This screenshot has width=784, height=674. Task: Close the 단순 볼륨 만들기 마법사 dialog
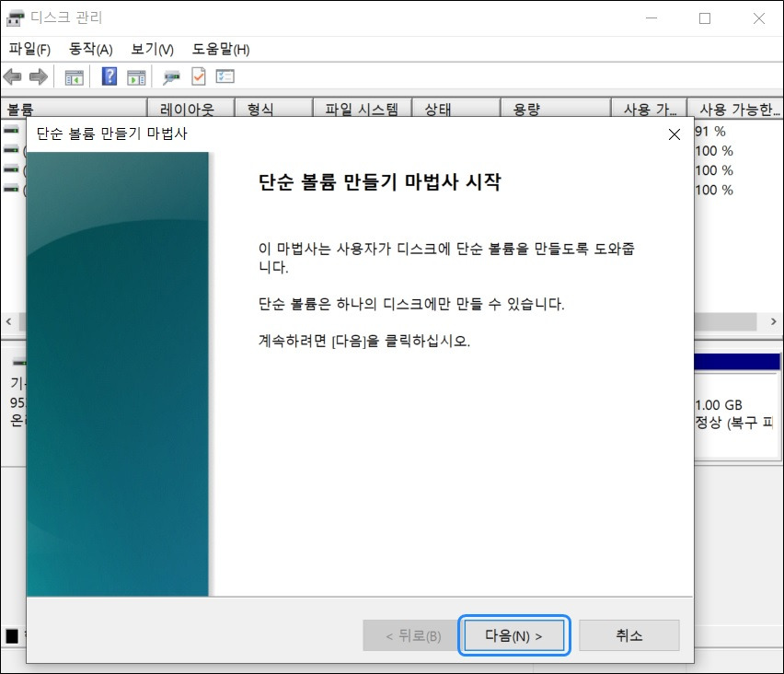tap(674, 134)
